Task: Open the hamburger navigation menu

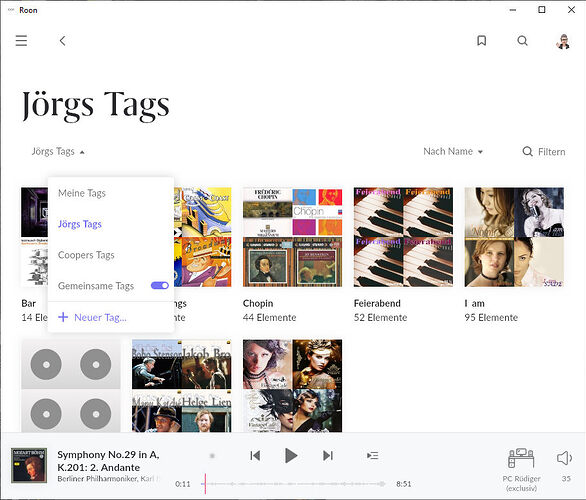Action: (21, 40)
